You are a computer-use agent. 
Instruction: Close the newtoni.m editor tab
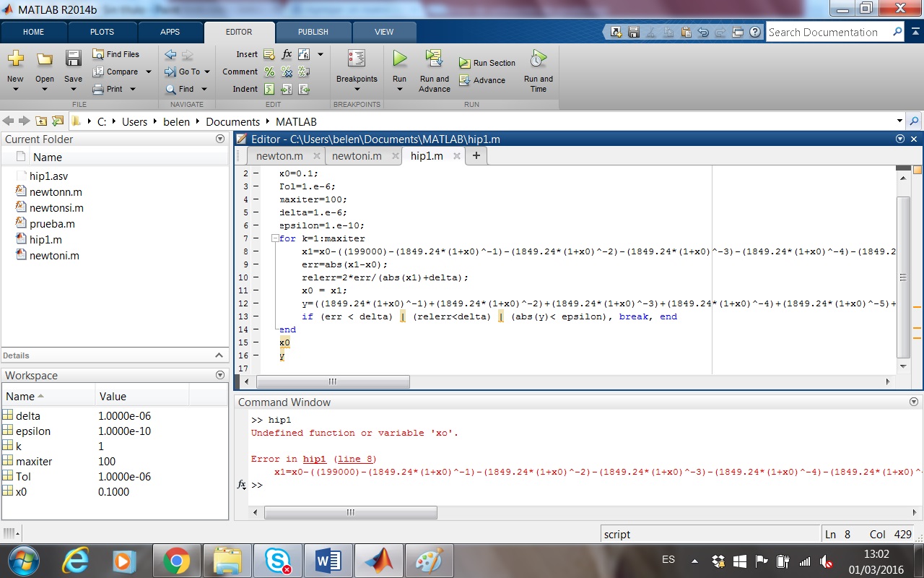[x=396, y=155]
